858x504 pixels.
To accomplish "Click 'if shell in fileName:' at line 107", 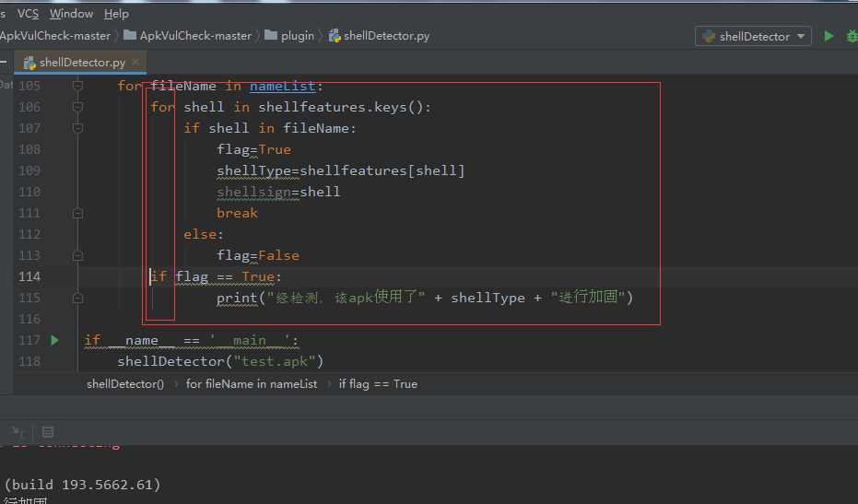I will pos(270,128).
